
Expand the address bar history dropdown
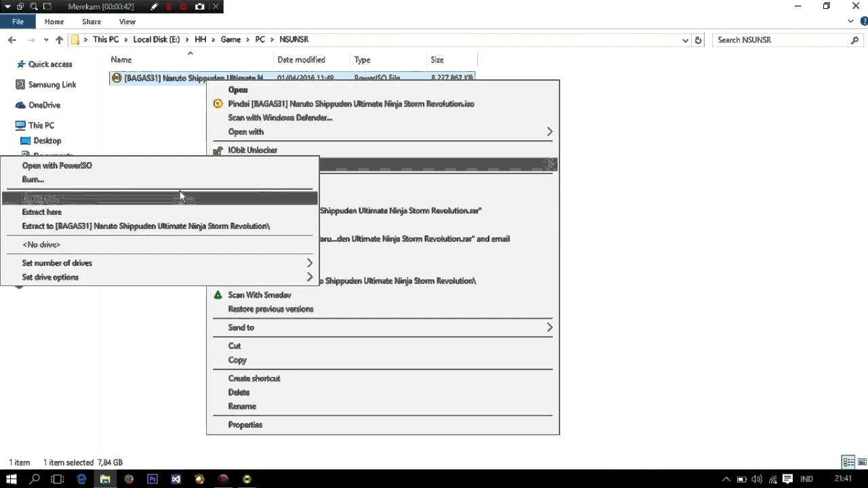[685, 40]
